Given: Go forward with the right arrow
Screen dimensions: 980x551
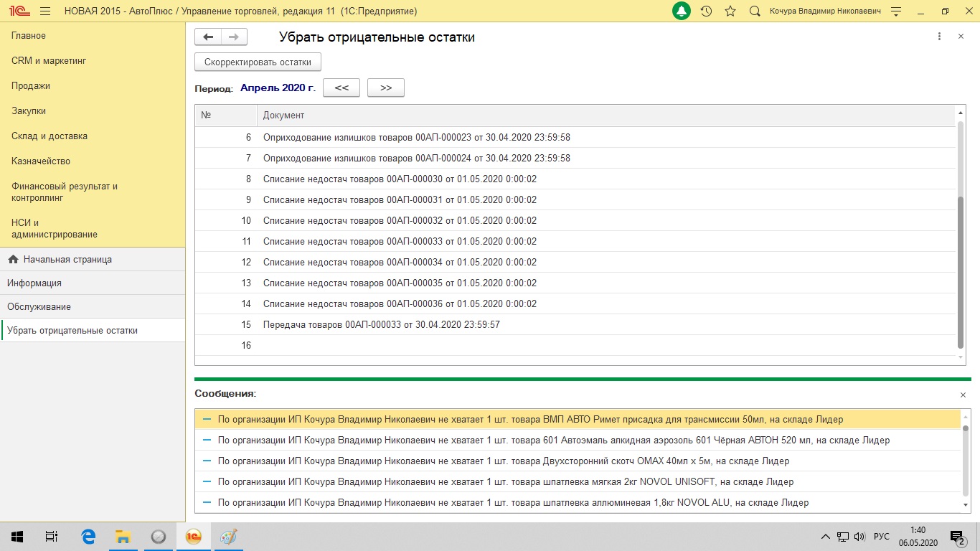Looking at the screenshot, I should click(x=234, y=37).
